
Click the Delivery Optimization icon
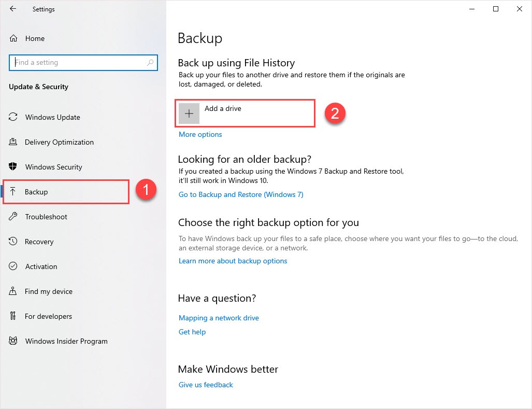(13, 142)
